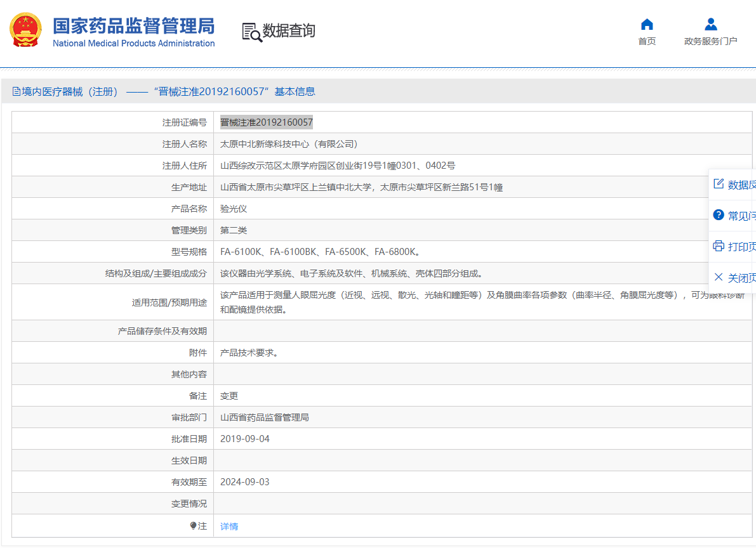This screenshot has width=756, height=548.
Task: Click the 首页 label
Action: [x=647, y=41]
